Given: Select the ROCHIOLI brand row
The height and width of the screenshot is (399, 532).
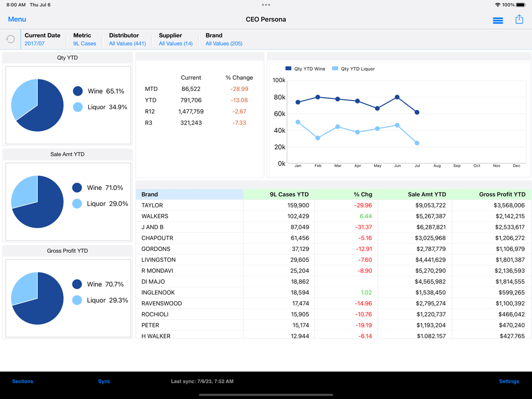Looking at the screenshot, I should 334,314.
